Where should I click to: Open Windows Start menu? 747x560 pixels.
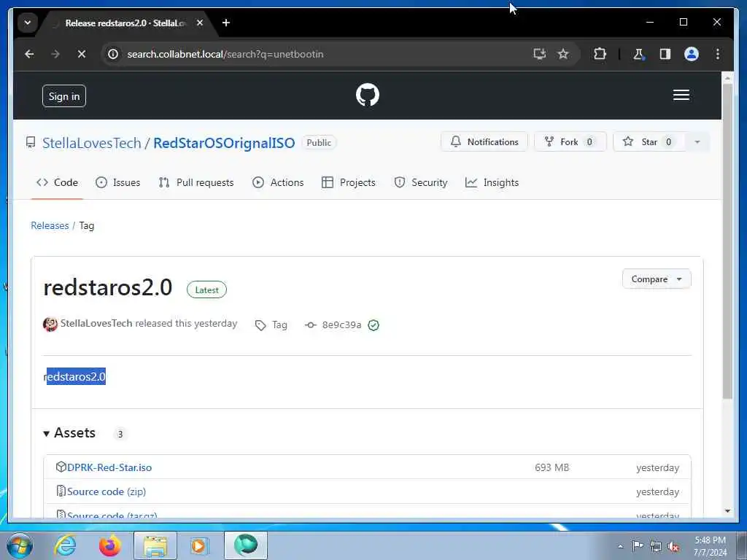coord(20,546)
